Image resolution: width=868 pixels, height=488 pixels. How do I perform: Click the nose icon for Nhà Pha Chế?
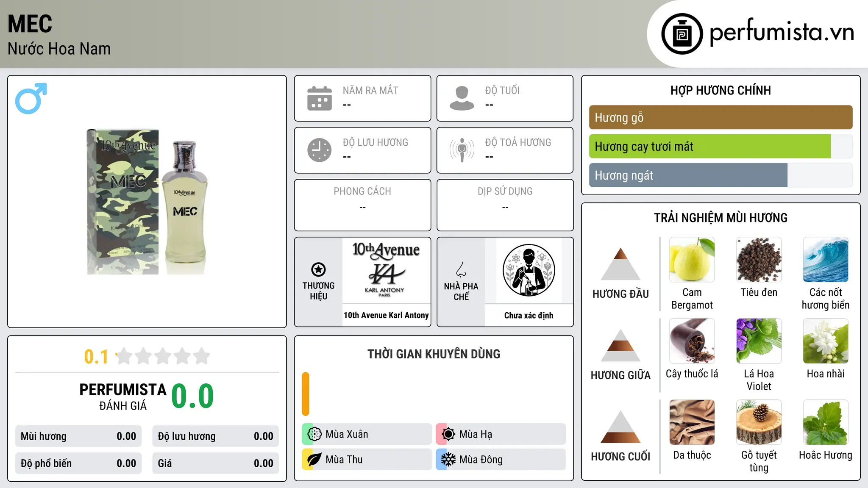[x=461, y=269]
